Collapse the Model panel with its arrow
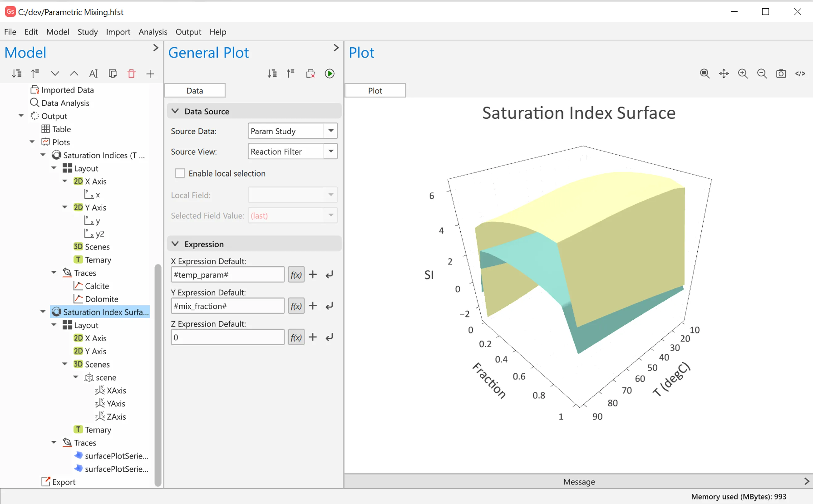813x504 pixels. (x=155, y=48)
